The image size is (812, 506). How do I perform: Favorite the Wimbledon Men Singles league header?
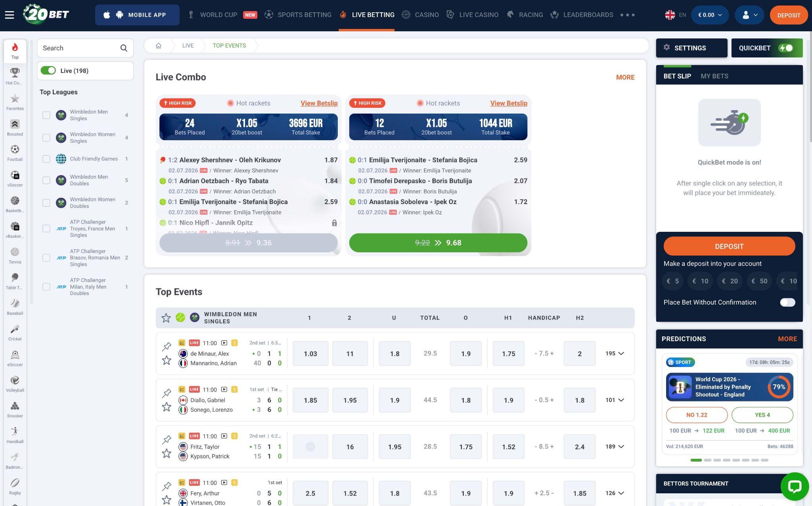pyautogui.click(x=166, y=318)
